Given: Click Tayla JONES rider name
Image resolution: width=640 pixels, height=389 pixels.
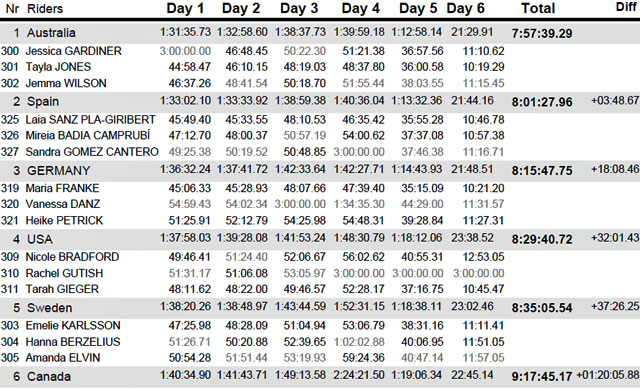Looking at the screenshot, I should (58, 67).
